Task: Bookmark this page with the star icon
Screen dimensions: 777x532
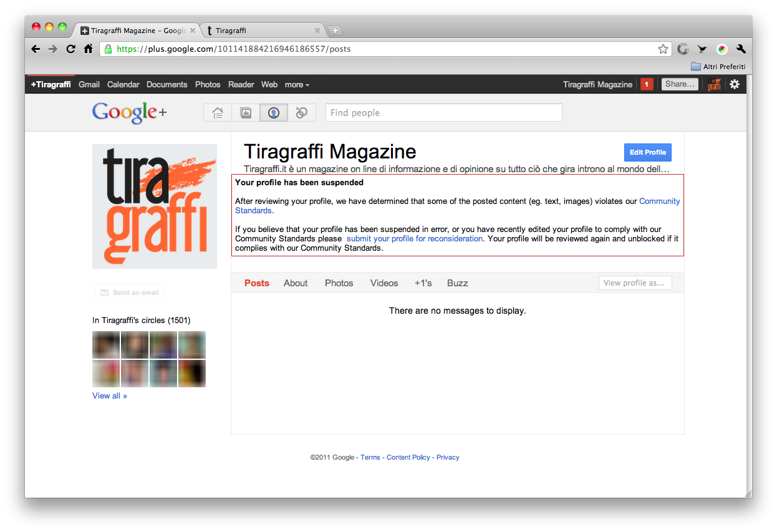Action: pos(663,49)
